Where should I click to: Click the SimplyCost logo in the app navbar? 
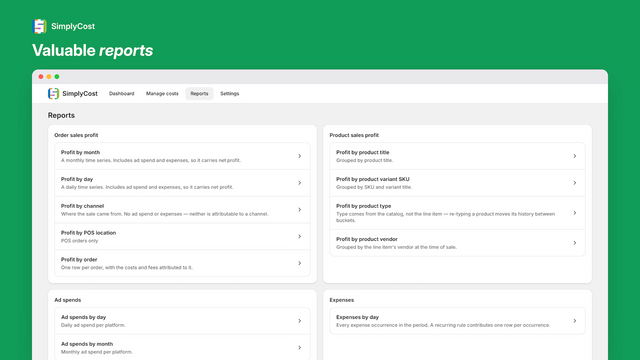pos(53,93)
